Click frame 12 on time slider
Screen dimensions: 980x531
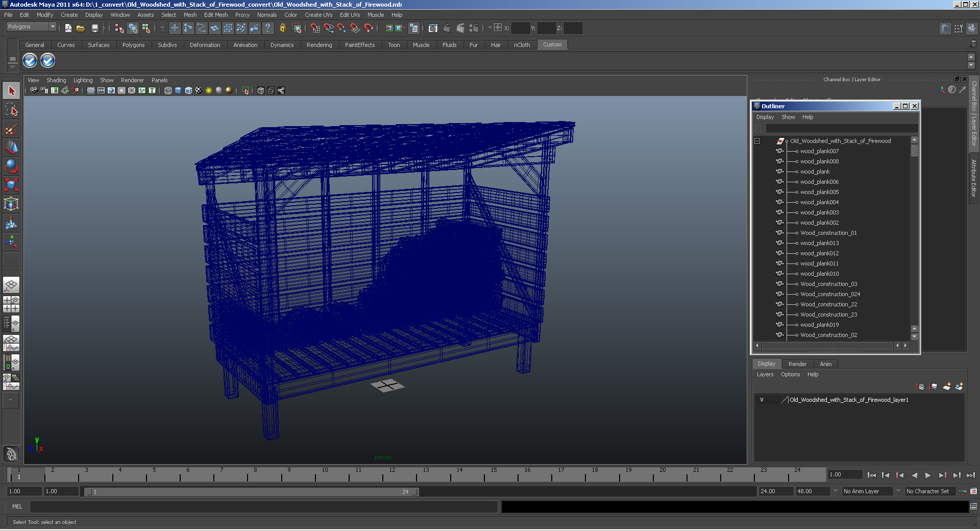pyautogui.click(x=391, y=475)
